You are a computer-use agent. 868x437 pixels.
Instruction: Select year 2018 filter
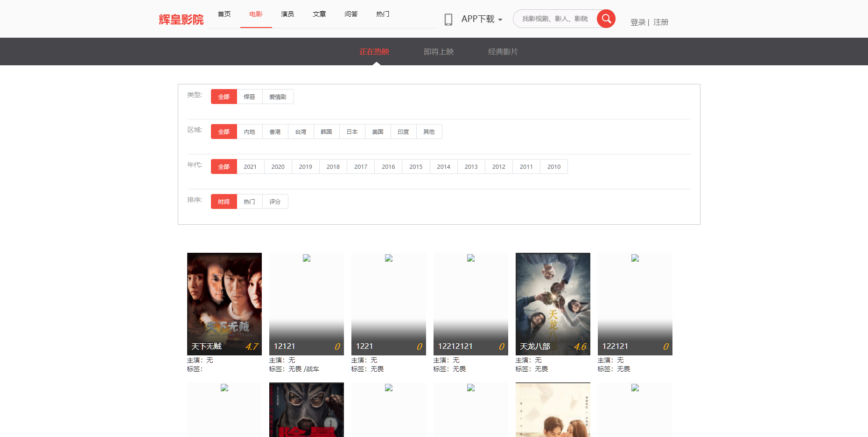pos(333,166)
